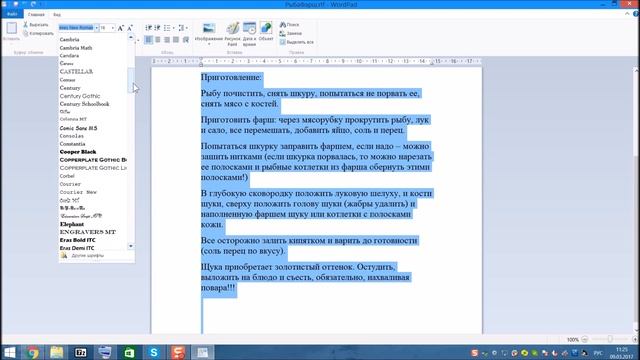Increase font size with grow-font icon

click(x=120, y=28)
